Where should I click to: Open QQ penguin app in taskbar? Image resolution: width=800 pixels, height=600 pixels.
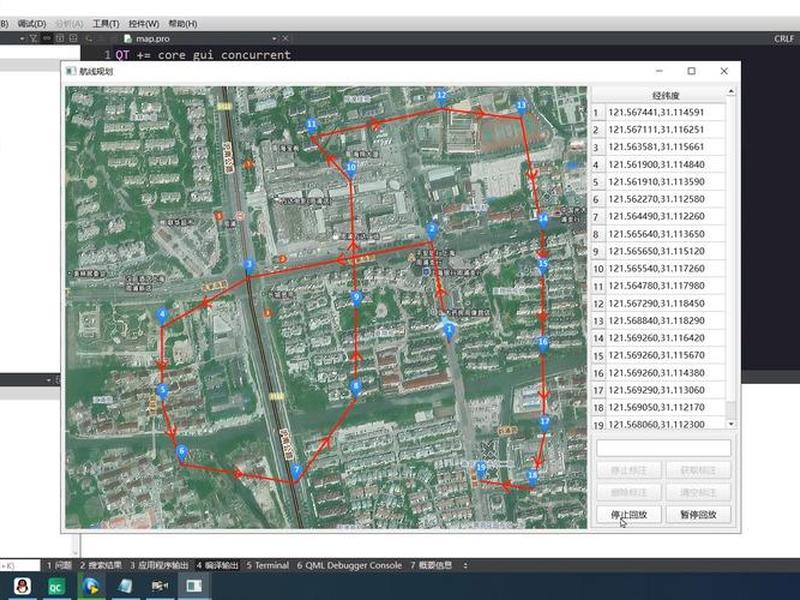tap(21, 586)
